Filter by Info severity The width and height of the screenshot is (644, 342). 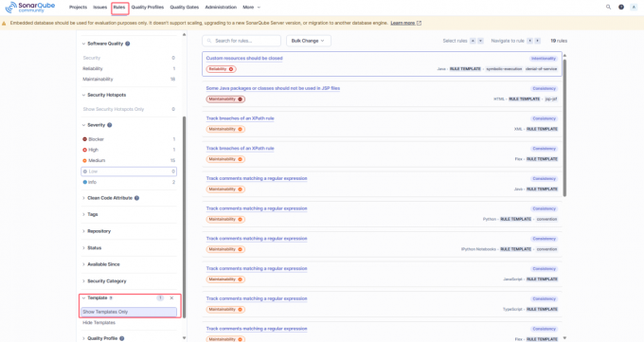129,182
